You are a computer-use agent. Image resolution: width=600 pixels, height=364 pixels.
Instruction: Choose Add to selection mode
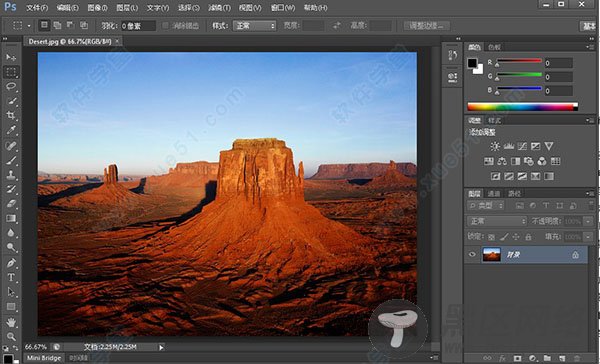coord(57,25)
